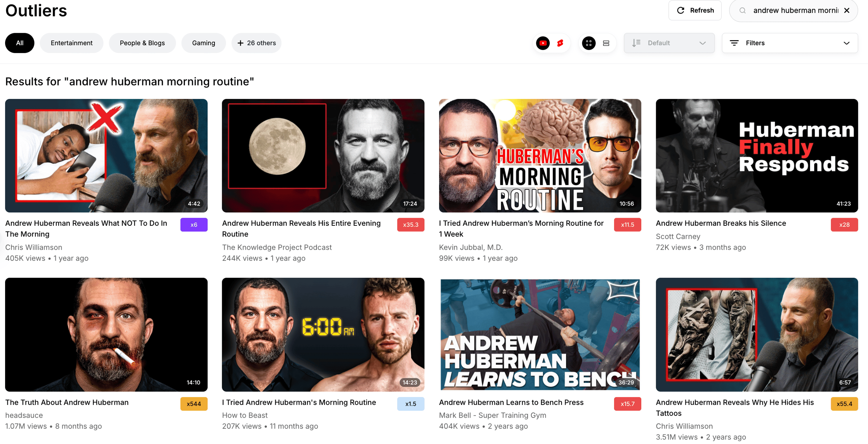Click the YouTube long-form video filter icon

pyautogui.click(x=543, y=43)
